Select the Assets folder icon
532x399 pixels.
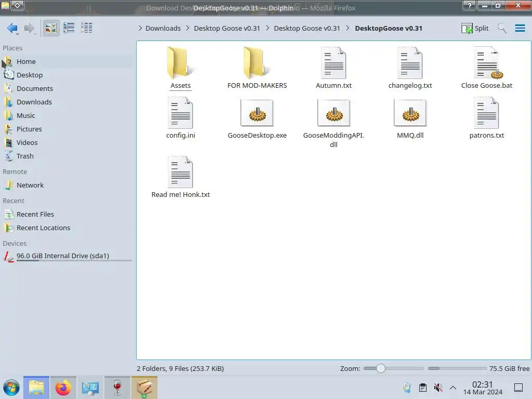180,63
